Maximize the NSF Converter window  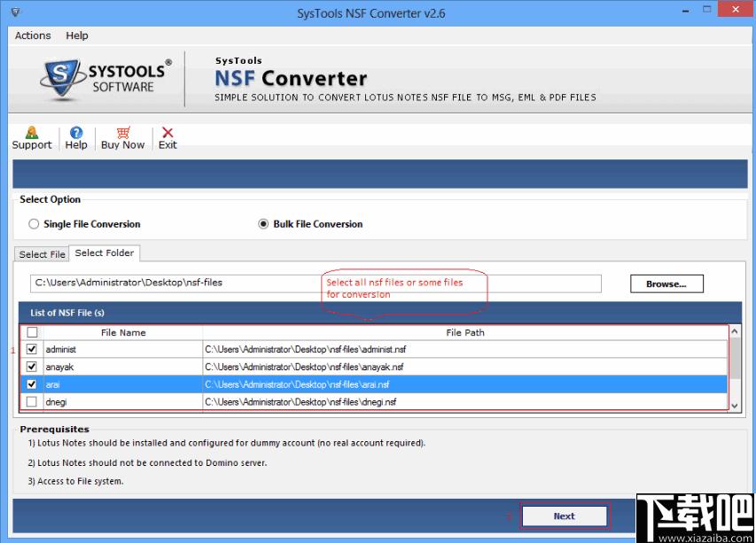[x=707, y=10]
